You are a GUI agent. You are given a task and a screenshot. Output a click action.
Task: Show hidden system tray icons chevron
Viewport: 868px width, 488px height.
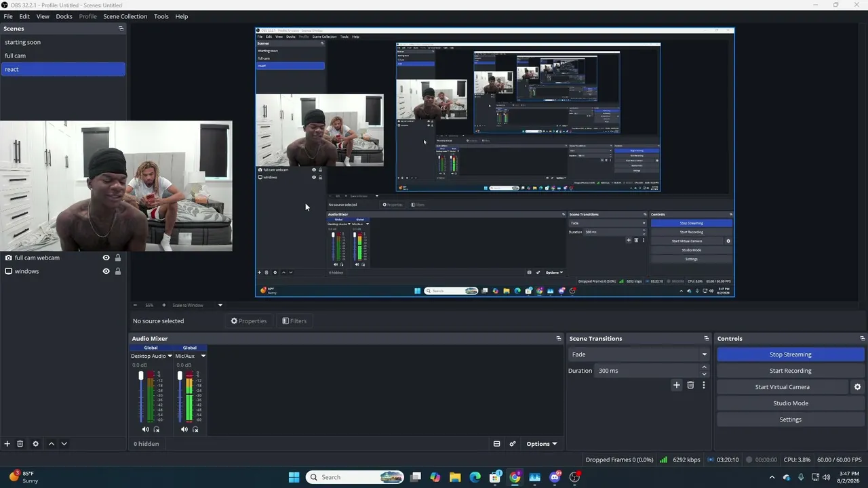point(772,477)
